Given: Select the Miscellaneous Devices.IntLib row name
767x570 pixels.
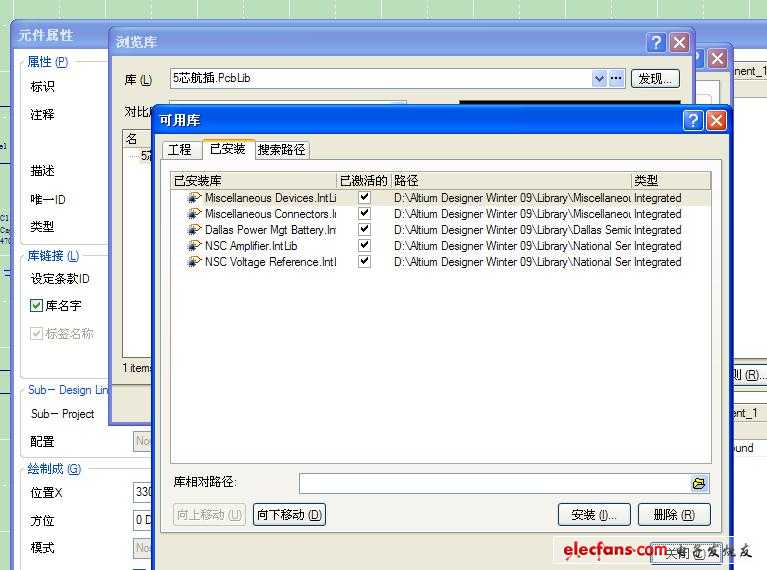Looking at the screenshot, I should pyautogui.click(x=271, y=198).
